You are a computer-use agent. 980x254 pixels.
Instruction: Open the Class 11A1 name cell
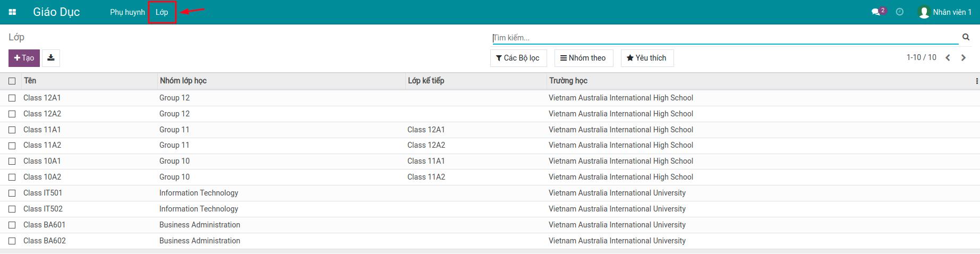[x=42, y=130]
